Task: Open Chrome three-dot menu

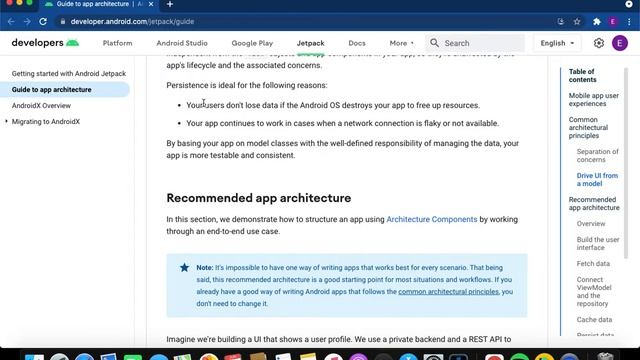Action: coord(629,22)
